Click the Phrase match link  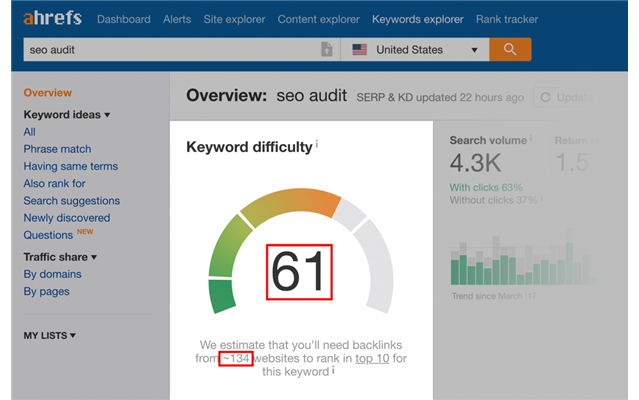coord(57,149)
